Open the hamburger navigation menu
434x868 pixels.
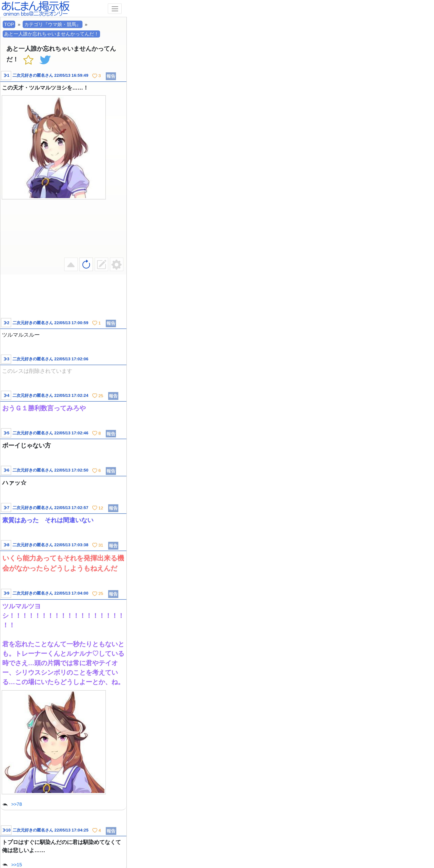point(115,9)
